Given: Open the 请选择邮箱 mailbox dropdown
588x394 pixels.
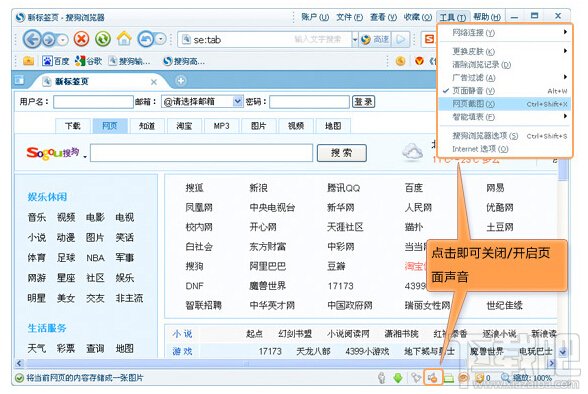Looking at the screenshot, I should [237, 101].
